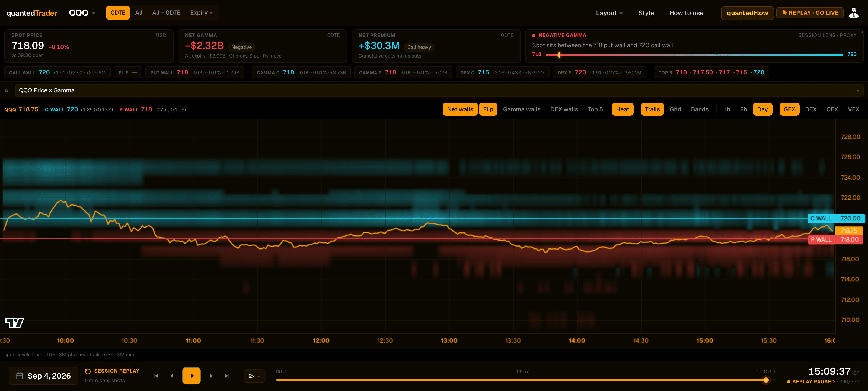Screen dimensions: 868x391
Task: Click the Net Gamma −$2.32B value
Action: tap(204, 46)
